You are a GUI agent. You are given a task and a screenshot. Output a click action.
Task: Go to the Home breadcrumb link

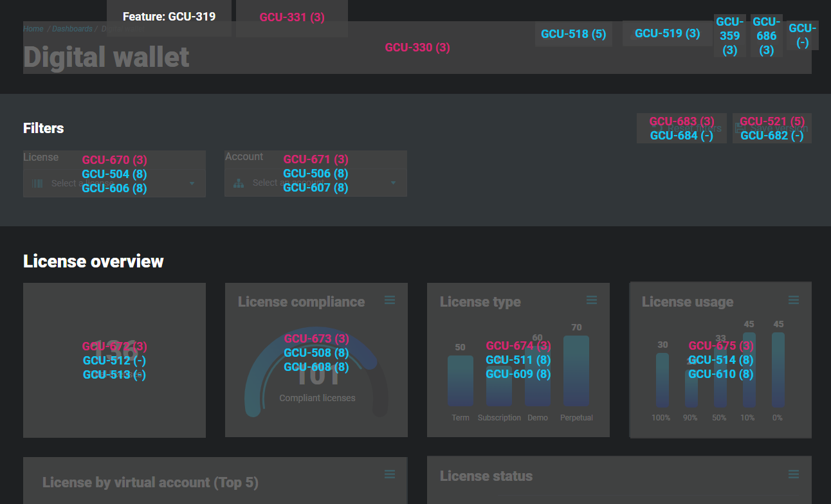coord(33,29)
